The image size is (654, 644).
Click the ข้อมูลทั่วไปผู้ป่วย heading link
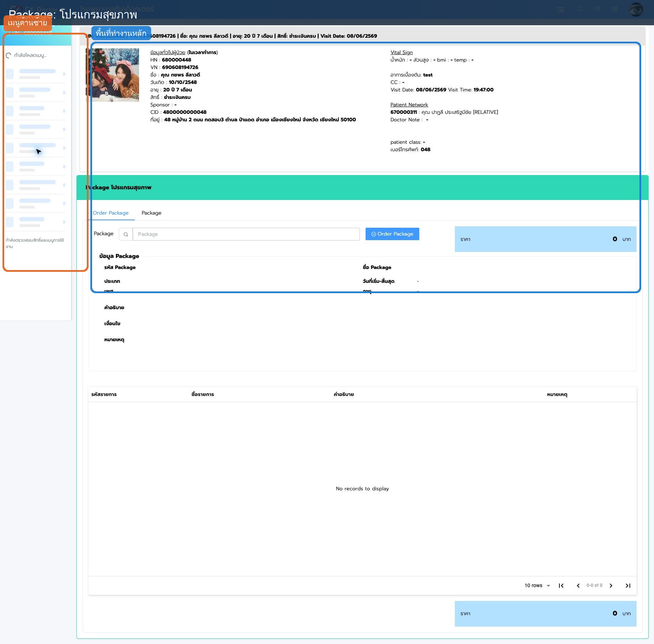pyautogui.click(x=168, y=52)
